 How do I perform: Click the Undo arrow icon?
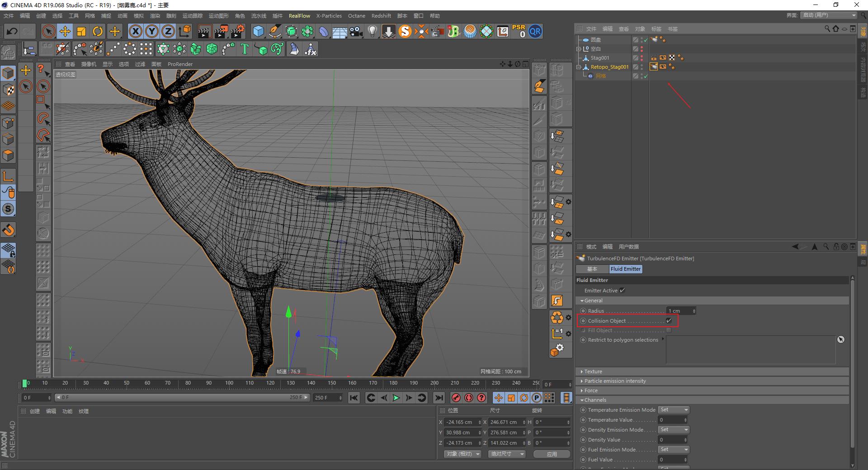(x=12, y=31)
